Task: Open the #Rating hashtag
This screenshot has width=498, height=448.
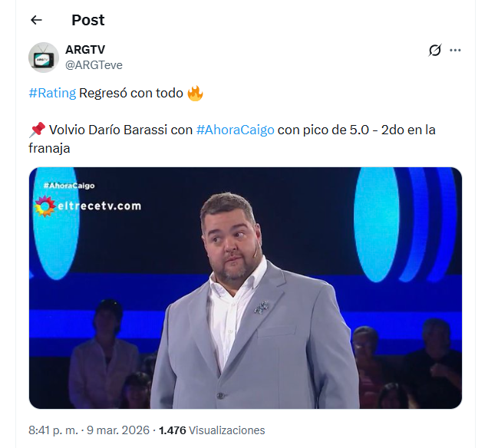Action: coord(52,94)
